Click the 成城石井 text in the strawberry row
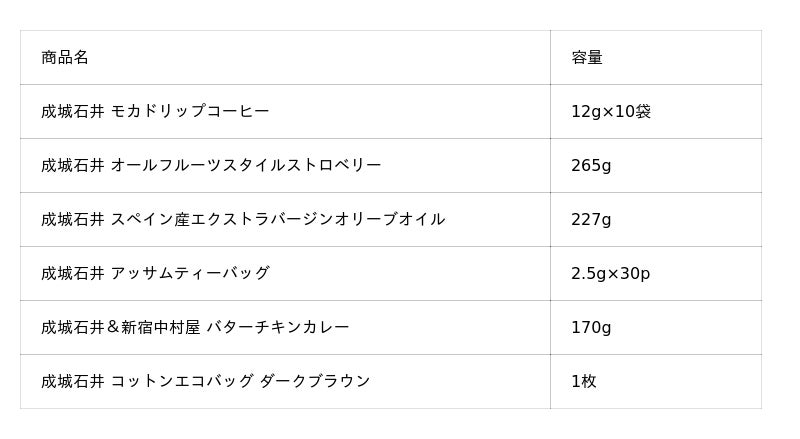Image resolution: width=800 pixels, height=439 pixels. tap(72, 166)
